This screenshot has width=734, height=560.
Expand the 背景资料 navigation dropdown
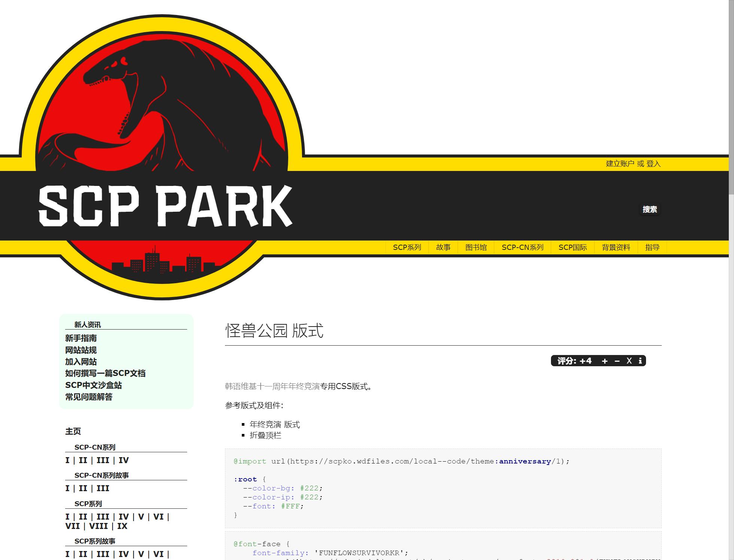pyautogui.click(x=616, y=247)
